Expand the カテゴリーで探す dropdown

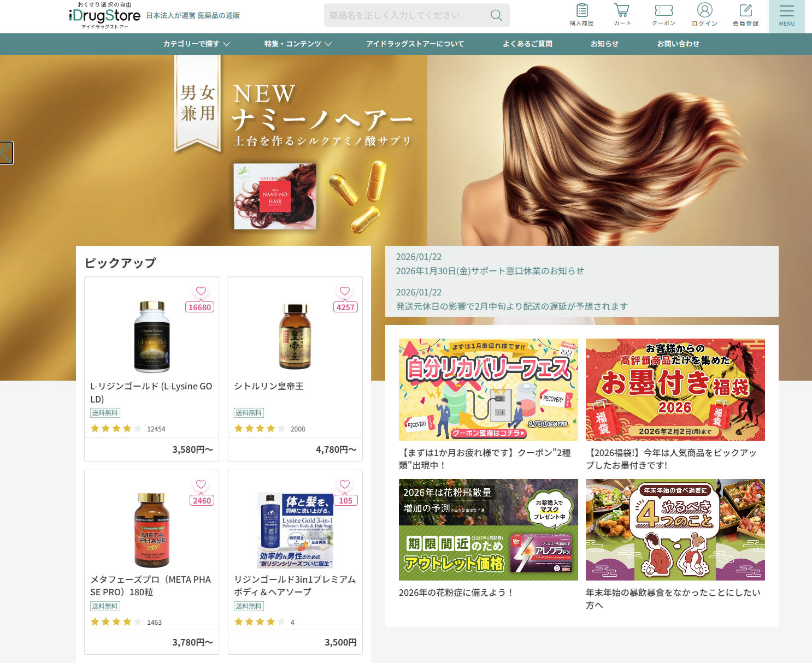point(197,44)
